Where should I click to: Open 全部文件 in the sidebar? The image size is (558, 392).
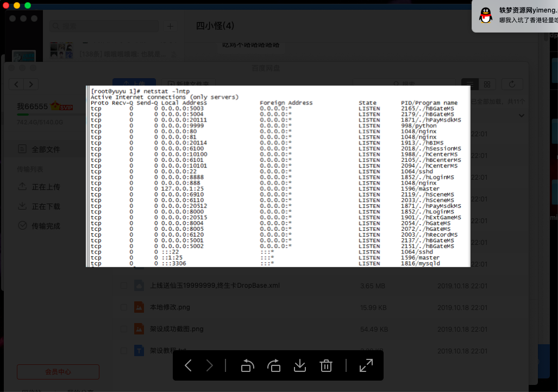click(46, 149)
